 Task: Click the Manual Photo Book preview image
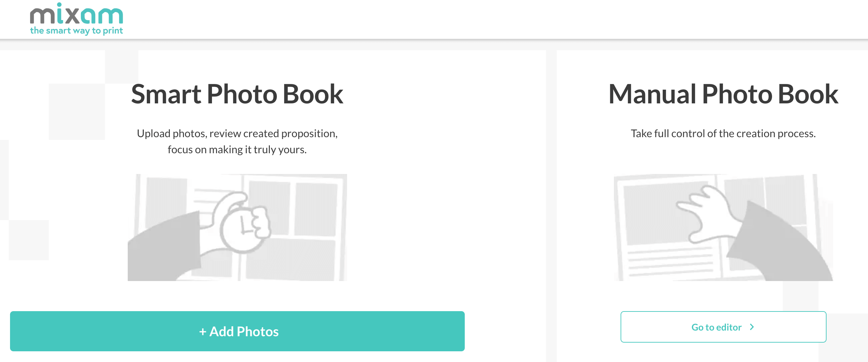pos(723,226)
